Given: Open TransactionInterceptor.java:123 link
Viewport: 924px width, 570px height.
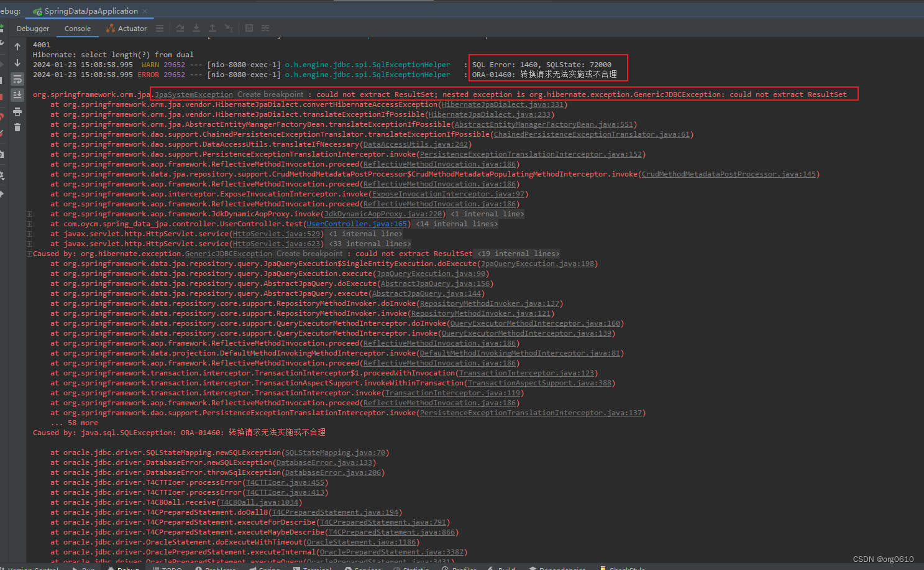Looking at the screenshot, I should (526, 373).
